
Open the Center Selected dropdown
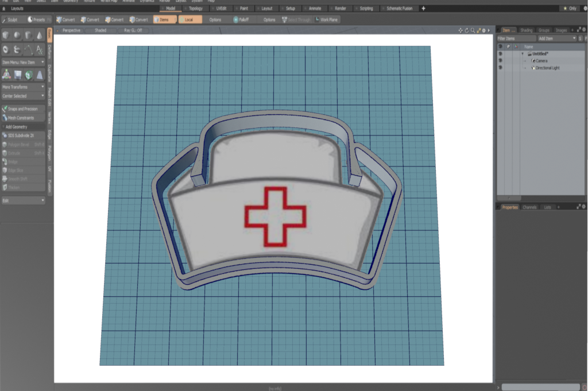coord(23,96)
